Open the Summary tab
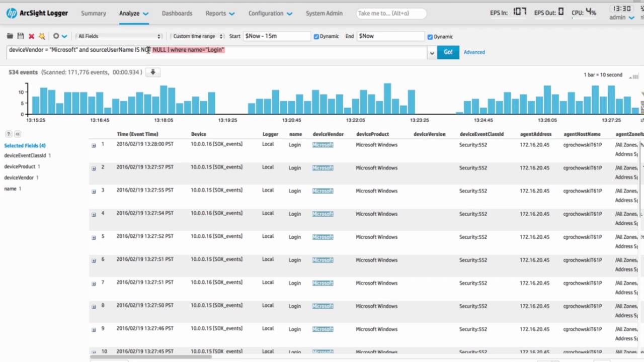 [94, 14]
